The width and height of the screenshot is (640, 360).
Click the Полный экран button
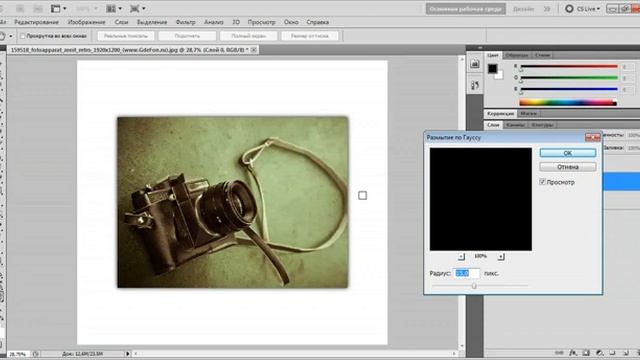coord(248,36)
